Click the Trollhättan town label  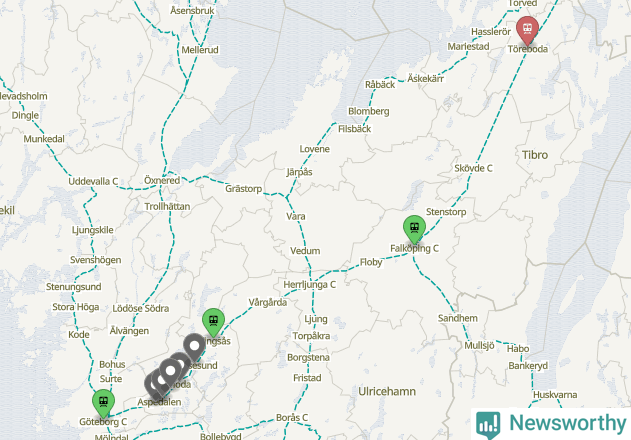[x=167, y=207]
